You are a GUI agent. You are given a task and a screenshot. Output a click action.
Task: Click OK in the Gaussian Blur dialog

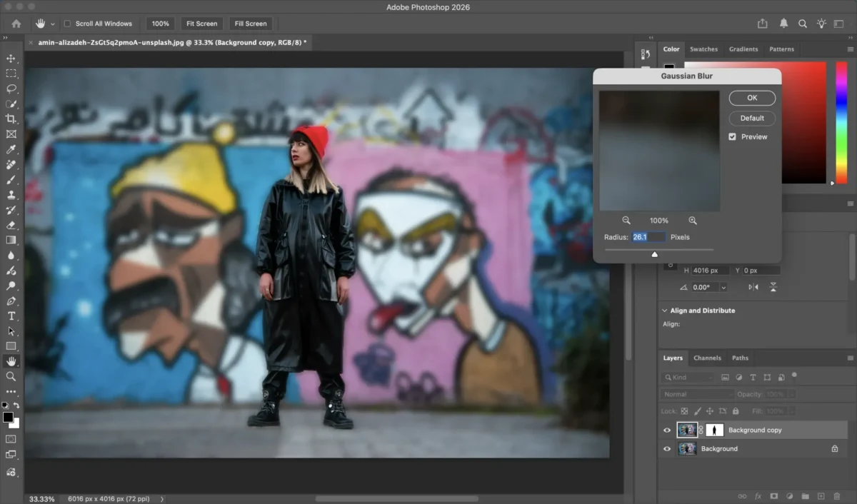click(751, 98)
